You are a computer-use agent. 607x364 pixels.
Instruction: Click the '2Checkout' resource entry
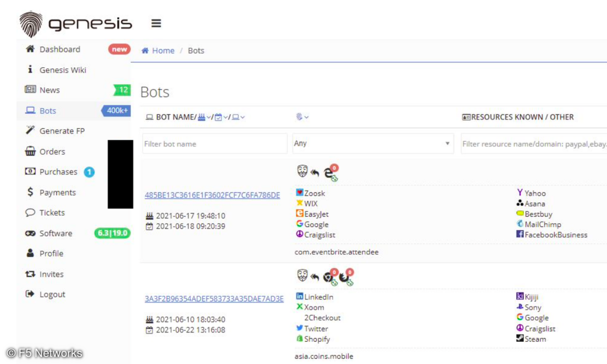coord(322,317)
